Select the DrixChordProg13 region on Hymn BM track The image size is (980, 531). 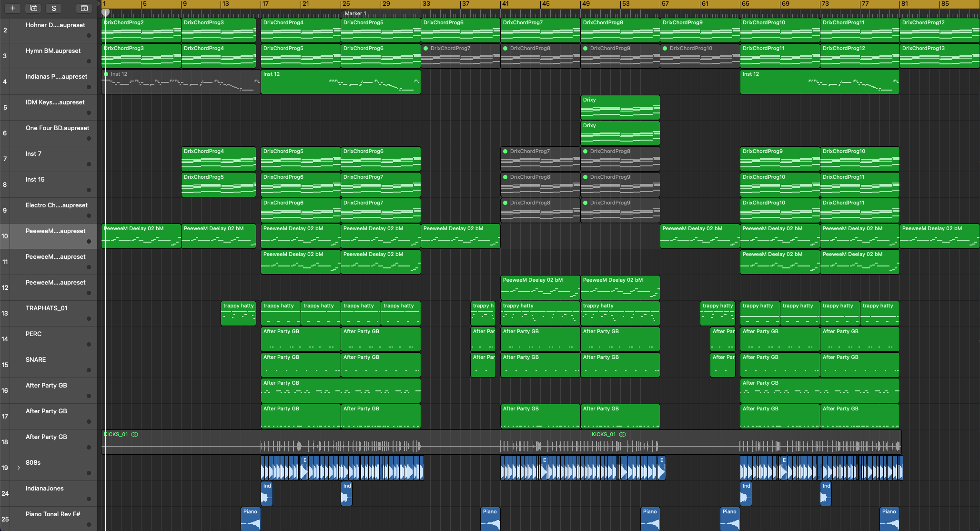point(940,56)
